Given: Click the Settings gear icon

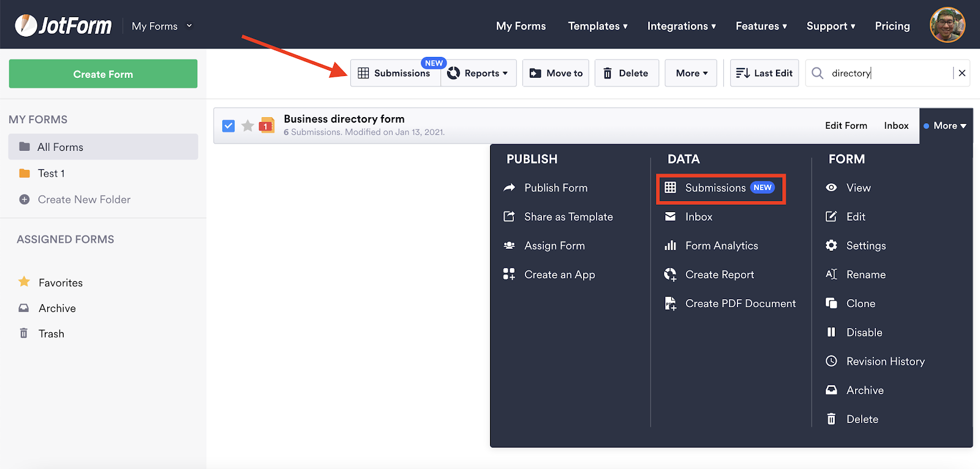Looking at the screenshot, I should click(x=831, y=245).
